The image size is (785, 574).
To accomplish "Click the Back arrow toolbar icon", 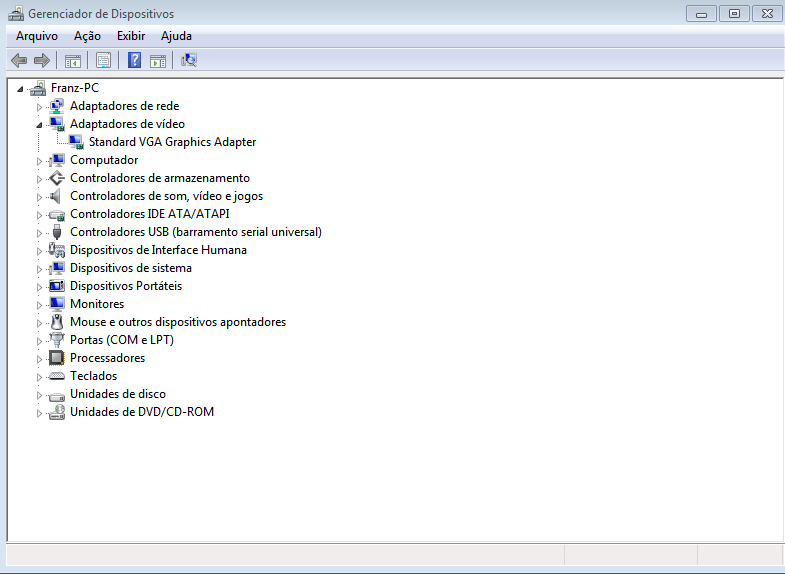I will coord(19,61).
